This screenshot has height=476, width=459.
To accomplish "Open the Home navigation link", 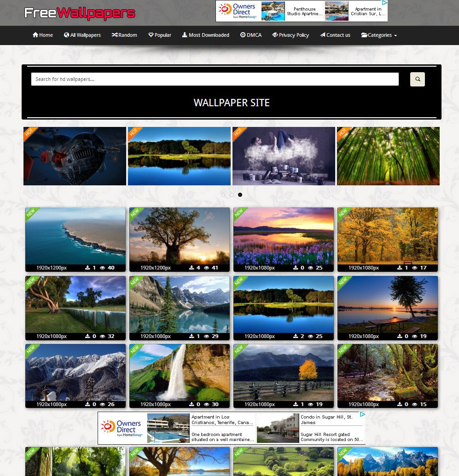I will (x=43, y=35).
